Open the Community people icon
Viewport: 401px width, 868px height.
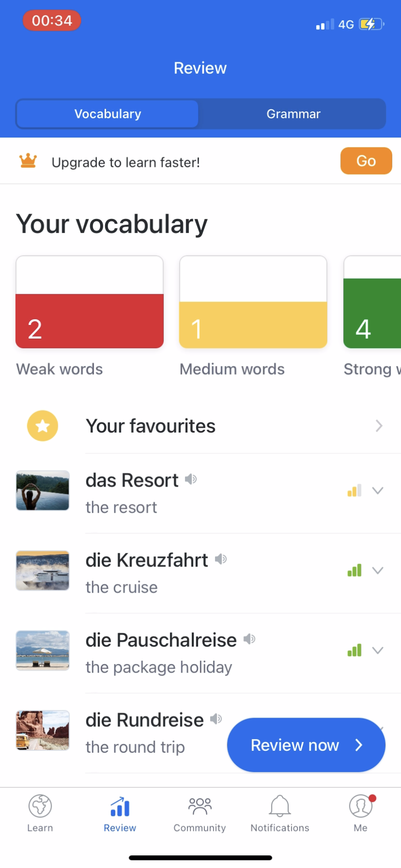pyautogui.click(x=200, y=806)
